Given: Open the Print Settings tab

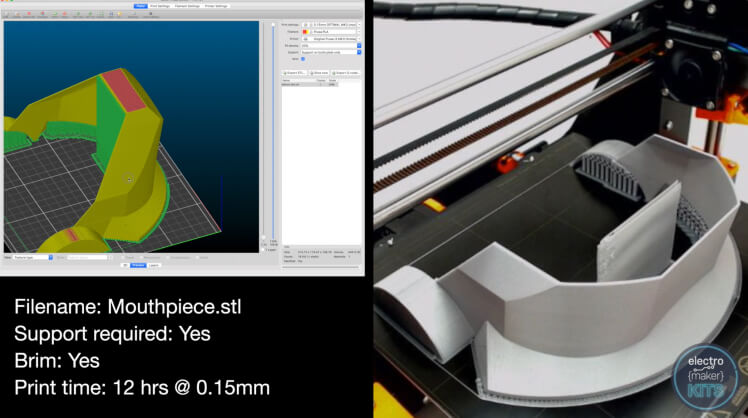Looking at the screenshot, I should (x=160, y=6).
